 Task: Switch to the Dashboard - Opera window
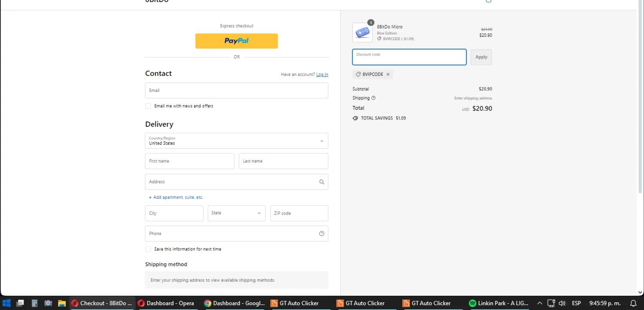(167, 303)
